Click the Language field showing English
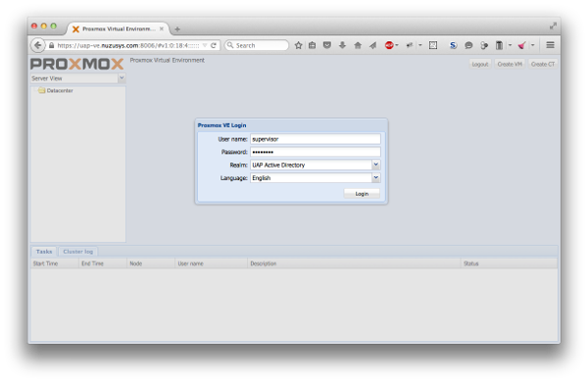The height and width of the screenshot is (382, 588). coord(312,177)
